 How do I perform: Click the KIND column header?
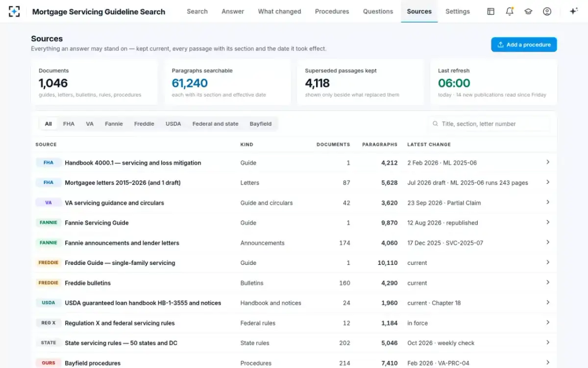pyautogui.click(x=246, y=144)
